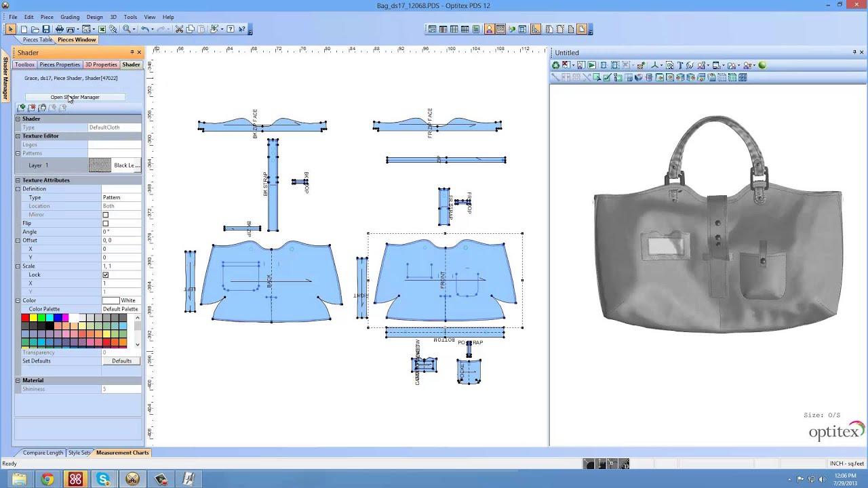Open the Compare Length tab

pos(43,453)
